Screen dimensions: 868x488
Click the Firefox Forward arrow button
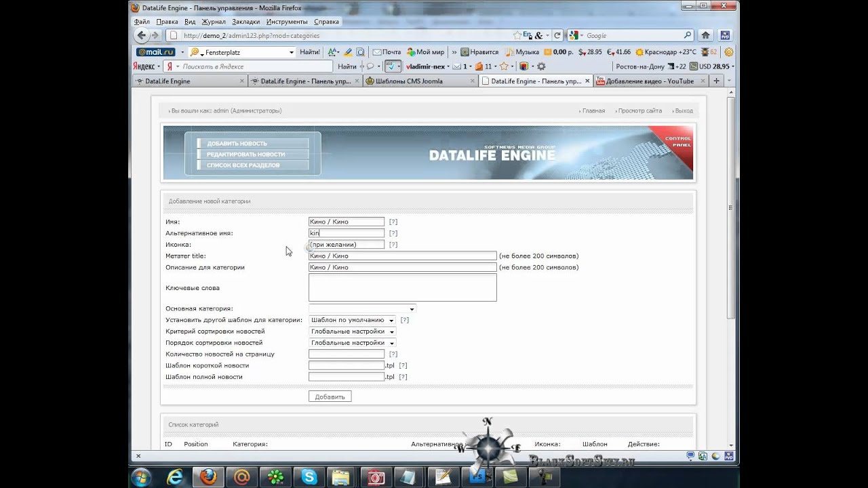(155, 35)
